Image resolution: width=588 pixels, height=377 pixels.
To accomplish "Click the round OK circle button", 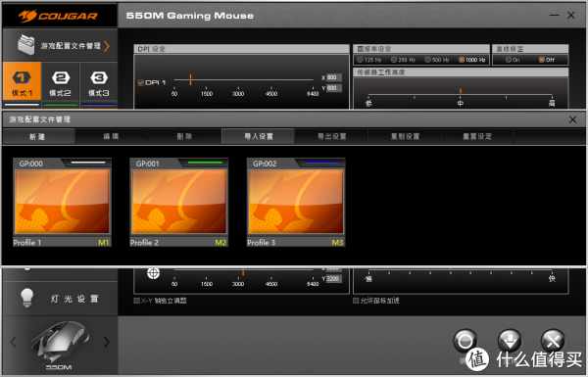I will click(x=465, y=341).
